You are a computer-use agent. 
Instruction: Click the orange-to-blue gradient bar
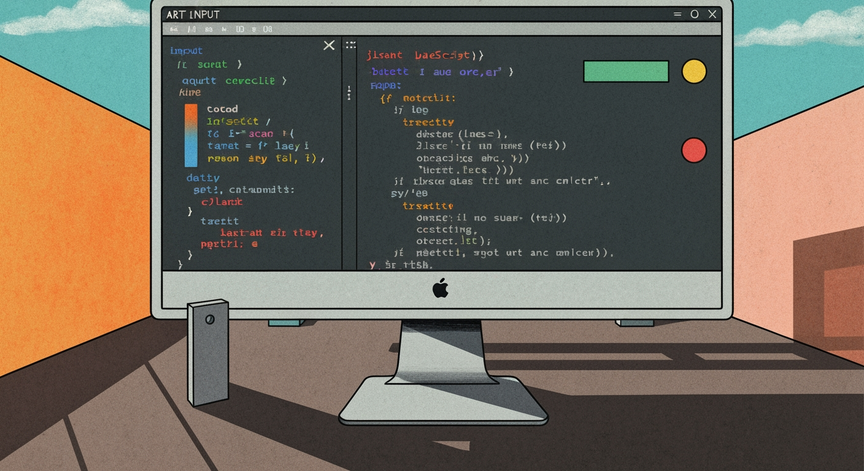[191, 135]
